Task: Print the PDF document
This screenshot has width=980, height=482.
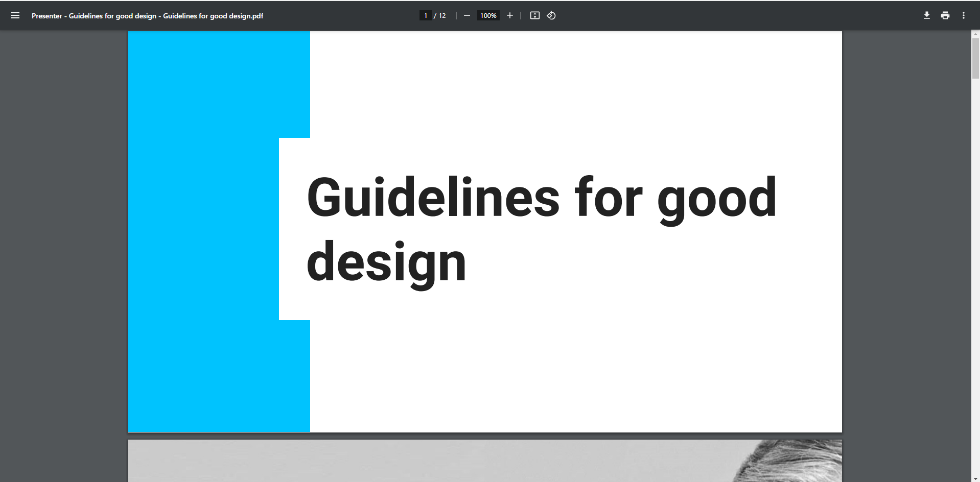Action: [945, 15]
